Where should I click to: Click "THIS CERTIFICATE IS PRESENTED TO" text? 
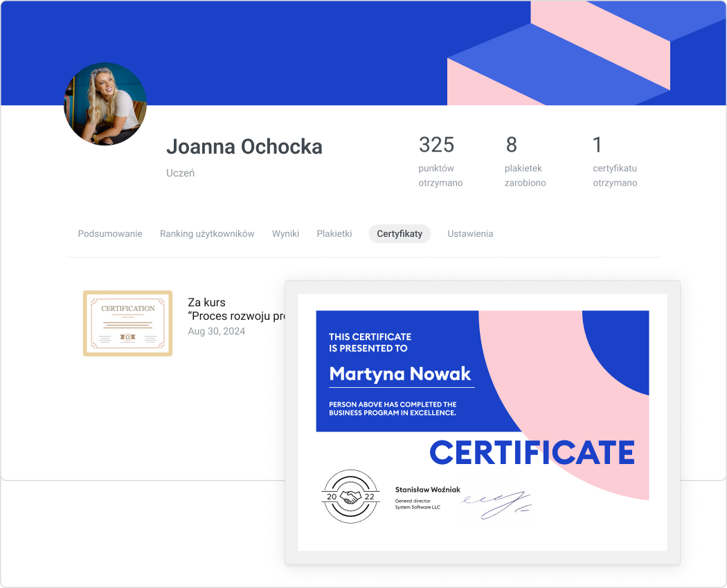pyautogui.click(x=370, y=342)
